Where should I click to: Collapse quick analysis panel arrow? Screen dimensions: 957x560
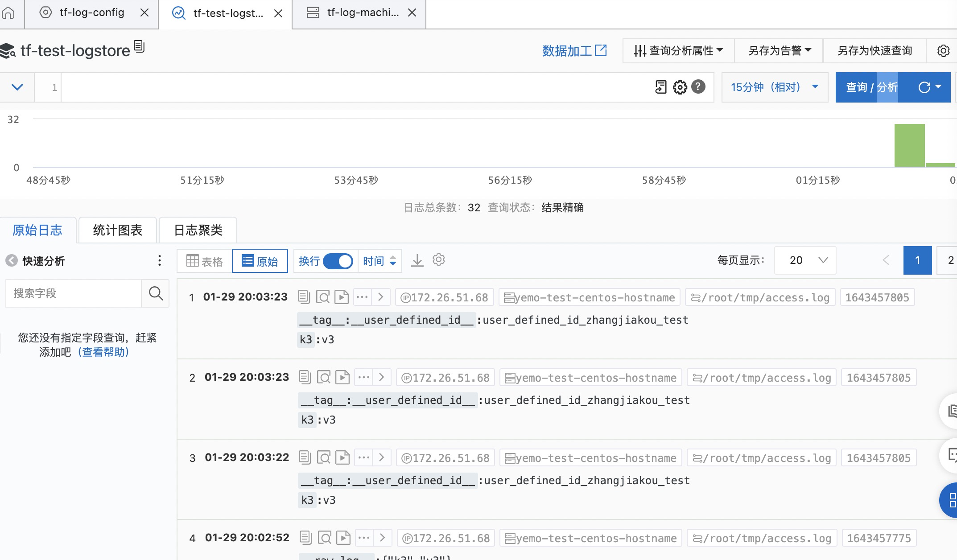[x=12, y=261]
